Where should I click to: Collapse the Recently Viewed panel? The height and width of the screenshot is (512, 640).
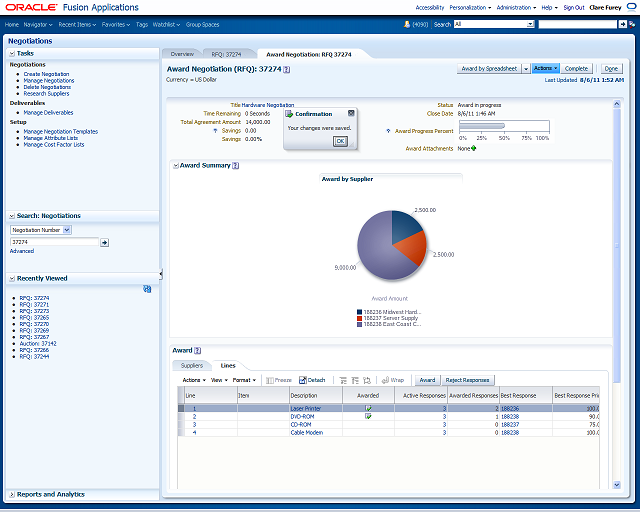click(12, 278)
